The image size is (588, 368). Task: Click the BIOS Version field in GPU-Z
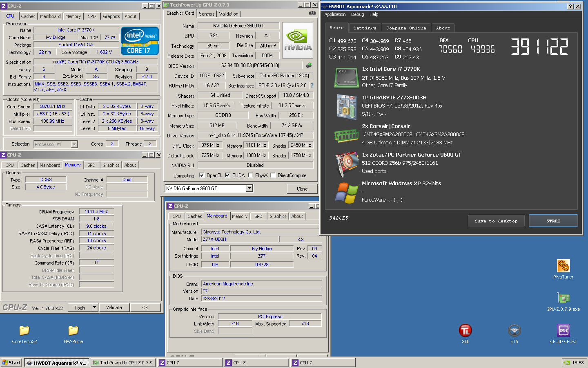click(250, 65)
